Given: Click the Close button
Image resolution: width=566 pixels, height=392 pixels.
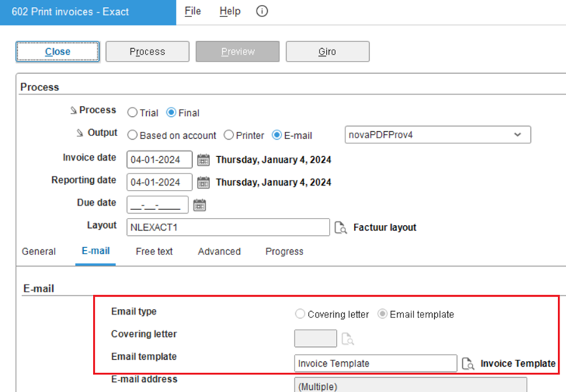Looking at the screenshot, I should (x=58, y=52).
